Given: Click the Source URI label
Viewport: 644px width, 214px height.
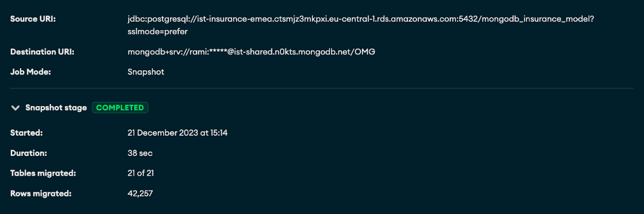Looking at the screenshot, I should click(x=33, y=19).
